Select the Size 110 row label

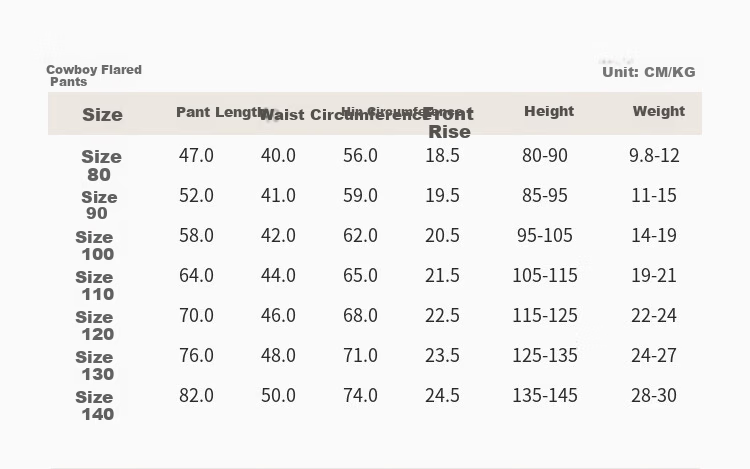tap(95, 285)
